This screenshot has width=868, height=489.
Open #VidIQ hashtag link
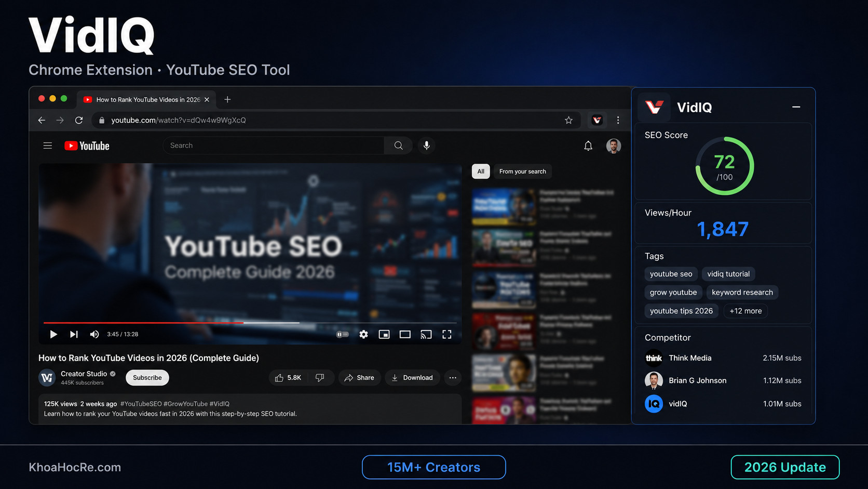tap(220, 404)
